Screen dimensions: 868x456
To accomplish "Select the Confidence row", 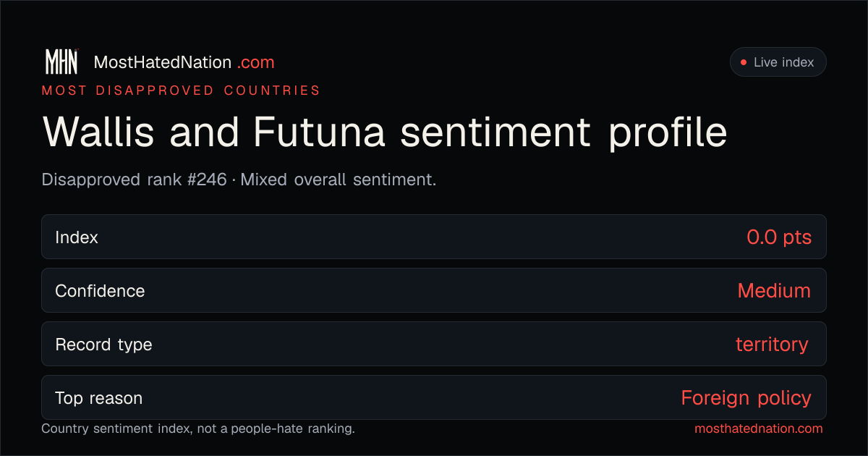I will 434,290.
